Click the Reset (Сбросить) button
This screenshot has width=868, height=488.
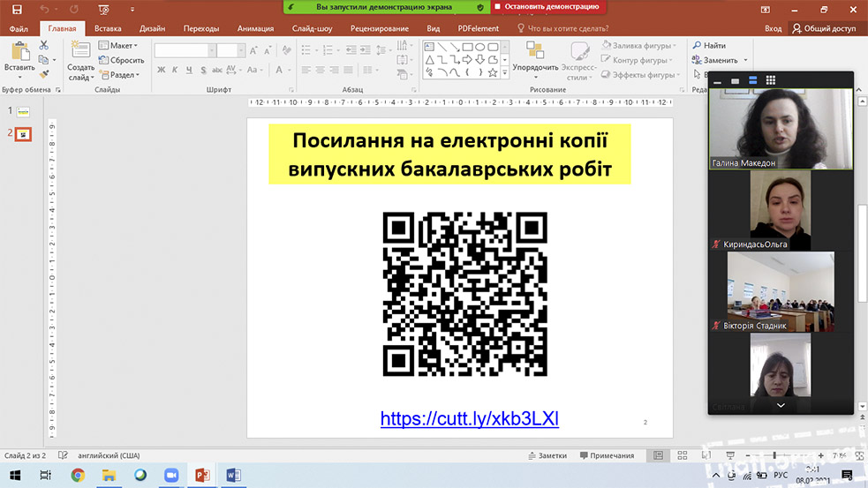(x=121, y=60)
